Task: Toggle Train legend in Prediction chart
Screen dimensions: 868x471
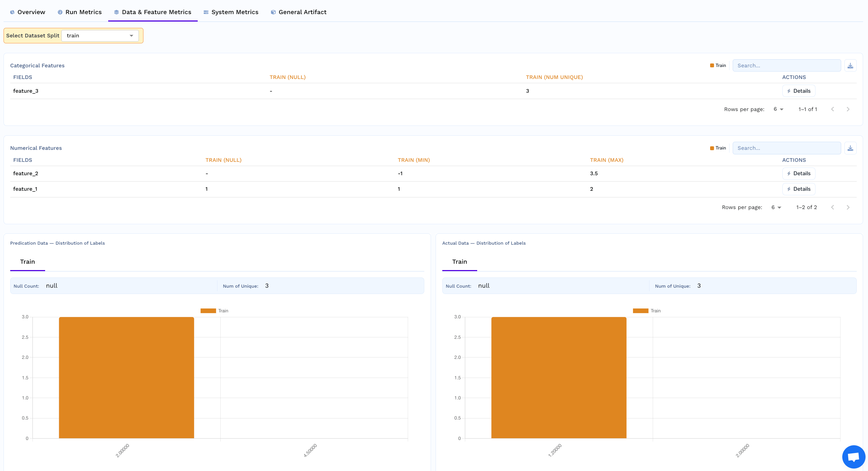Action: 214,311
